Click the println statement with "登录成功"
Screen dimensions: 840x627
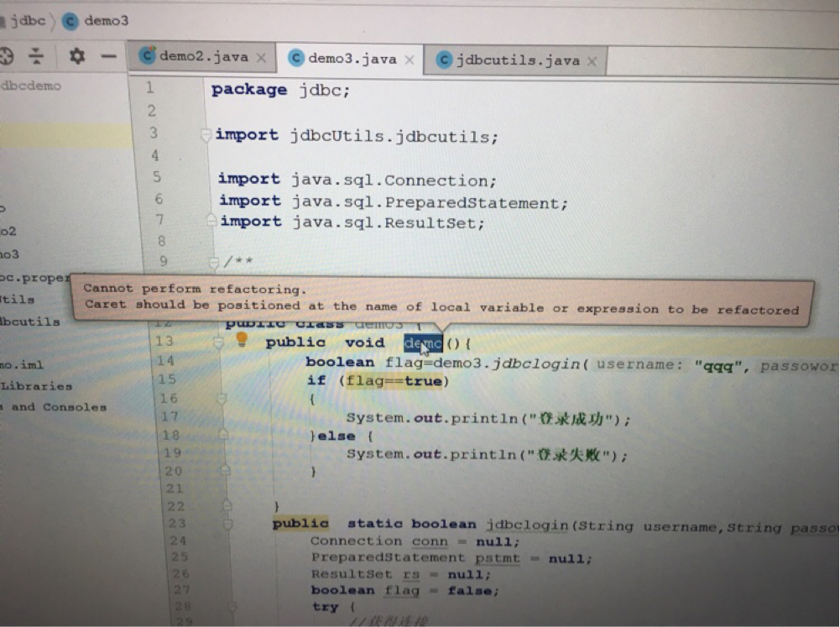click(x=488, y=419)
